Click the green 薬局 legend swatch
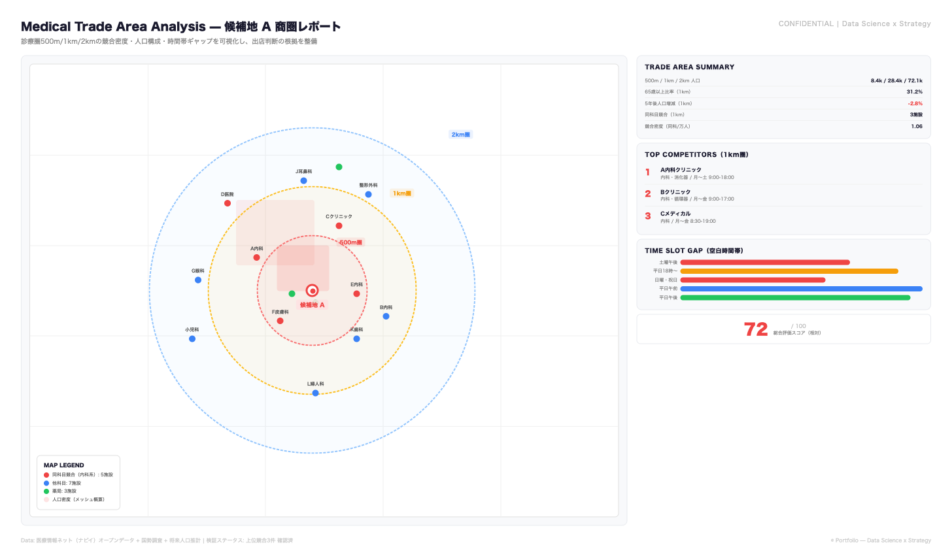 pos(46,491)
